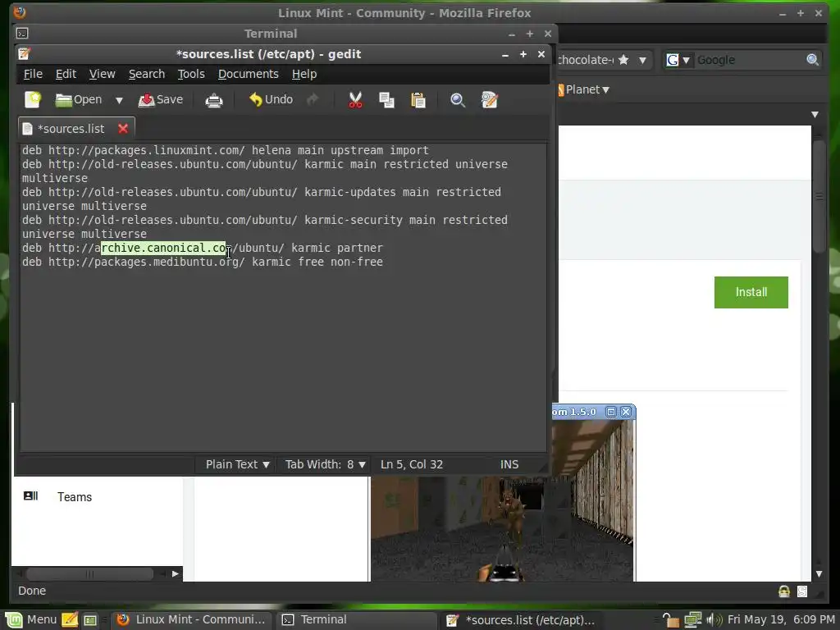The image size is (840, 630).
Task: Open the Search menu in gedit
Action: [146, 74]
